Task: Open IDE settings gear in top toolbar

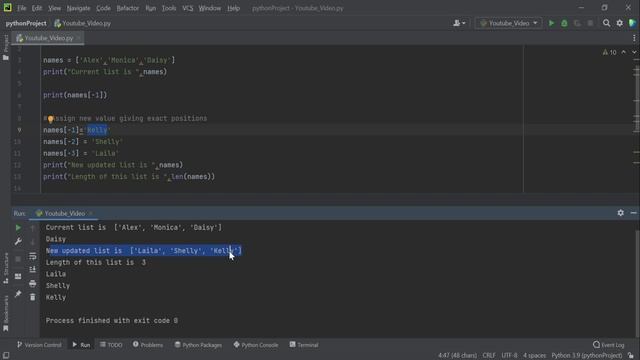Action: (x=620, y=23)
